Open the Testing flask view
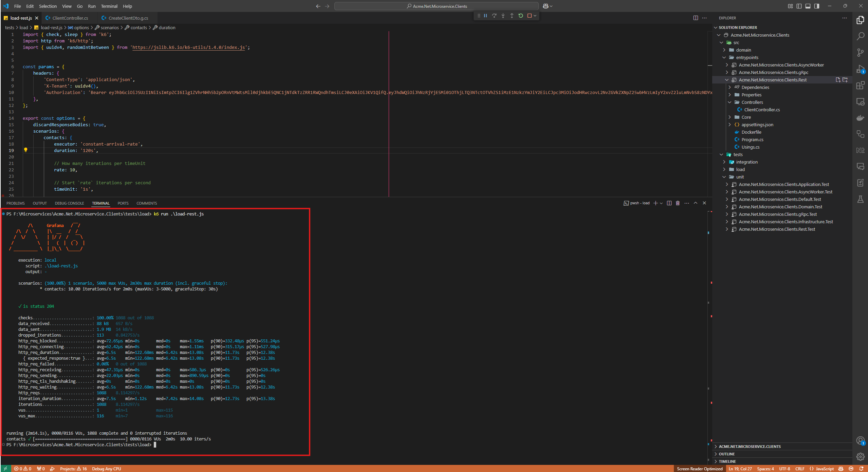The width and height of the screenshot is (868, 472). (x=860, y=199)
